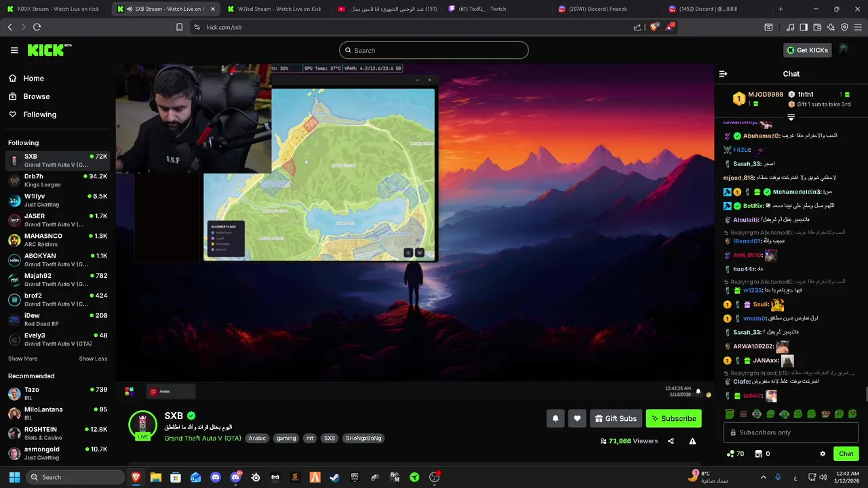868x488 pixels.
Task: Open Tazo recommended channel
Action: (58, 393)
